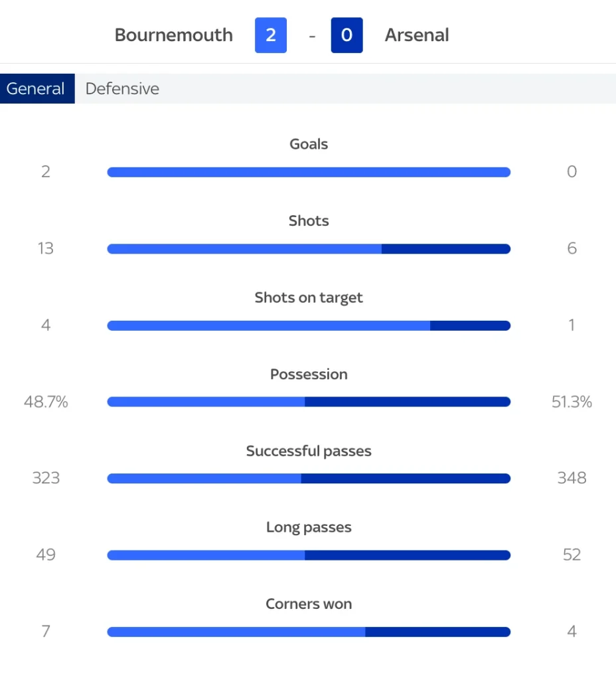Click Bournemouth's corners won value 7

(45, 632)
